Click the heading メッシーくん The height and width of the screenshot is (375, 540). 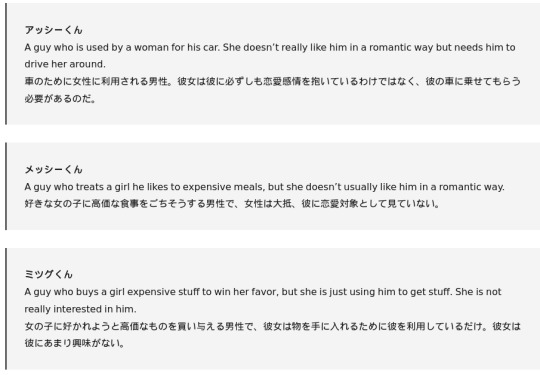[x=53, y=169]
